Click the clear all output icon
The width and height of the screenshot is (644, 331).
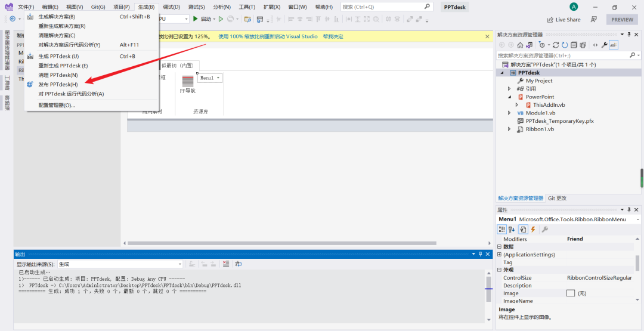tap(225, 264)
